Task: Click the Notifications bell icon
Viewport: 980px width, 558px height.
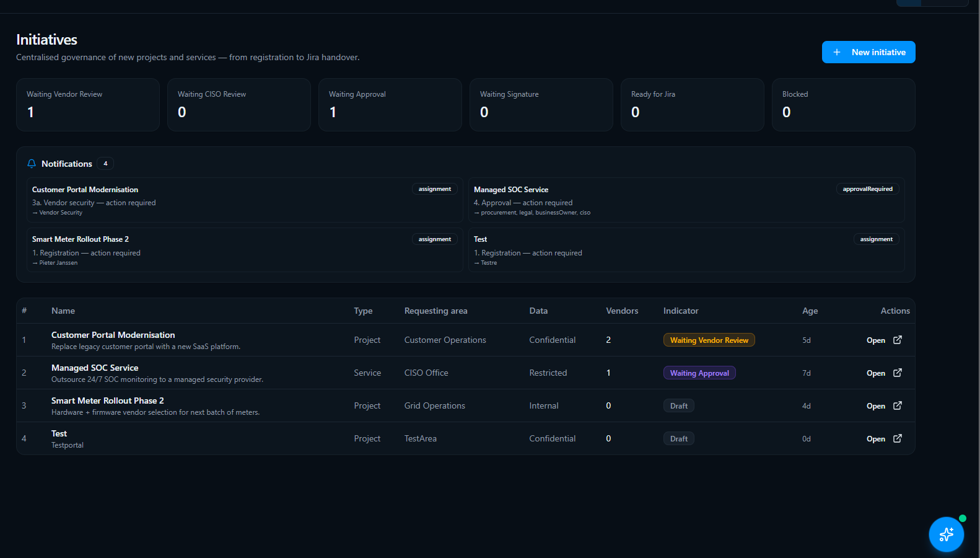Action: click(32, 164)
